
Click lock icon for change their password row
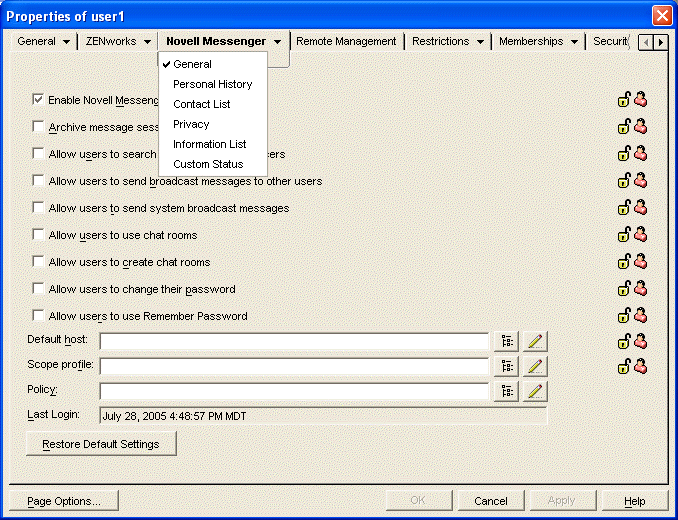[x=624, y=288]
